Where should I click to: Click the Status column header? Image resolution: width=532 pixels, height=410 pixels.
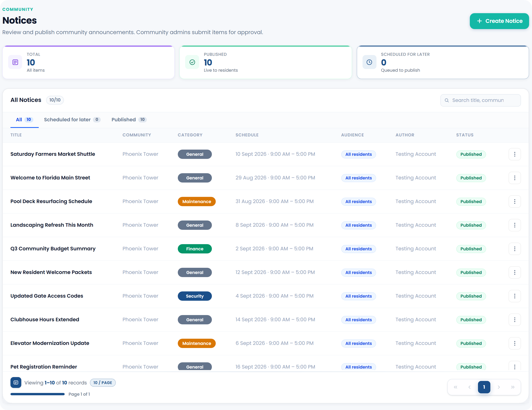pos(465,135)
